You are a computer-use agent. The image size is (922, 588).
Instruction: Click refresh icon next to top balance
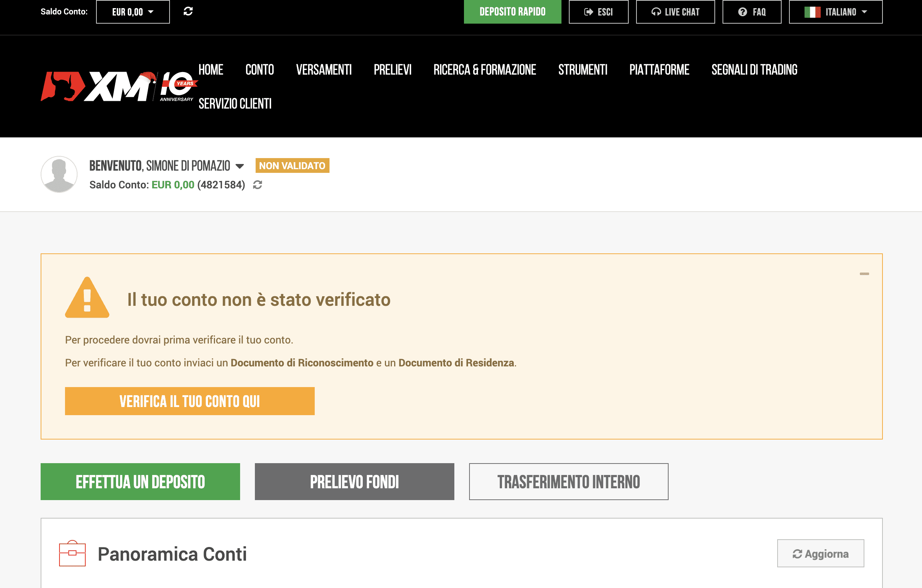[x=188, y=11]
